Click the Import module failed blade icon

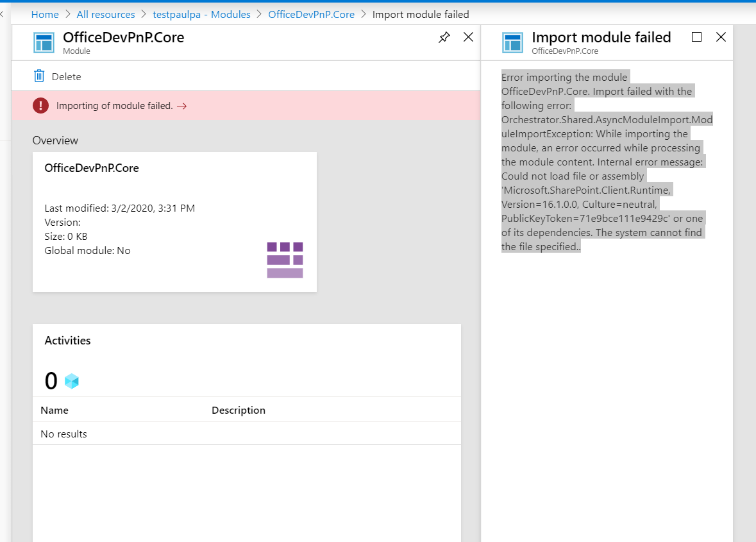[x=513, y=43]
